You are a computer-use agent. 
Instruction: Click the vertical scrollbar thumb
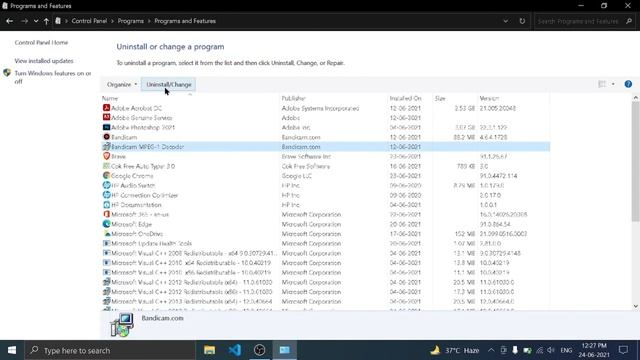tap(636, 162)
